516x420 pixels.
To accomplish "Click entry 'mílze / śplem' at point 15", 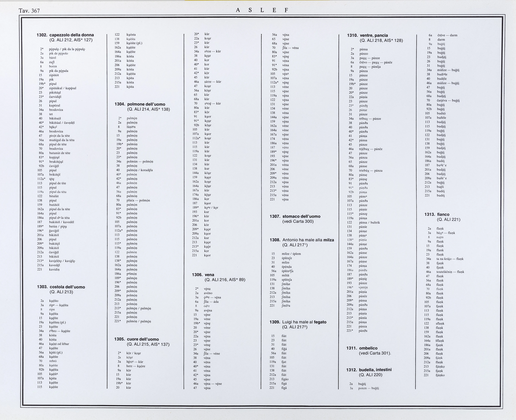I will click(291, 254).
